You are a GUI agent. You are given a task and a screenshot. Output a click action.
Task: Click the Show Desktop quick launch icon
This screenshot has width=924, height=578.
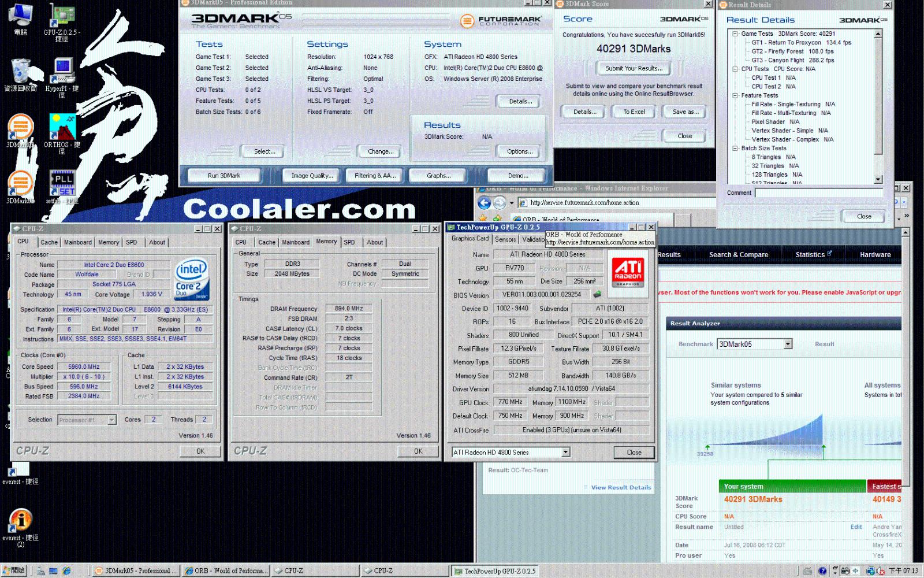tap(53, 570)
